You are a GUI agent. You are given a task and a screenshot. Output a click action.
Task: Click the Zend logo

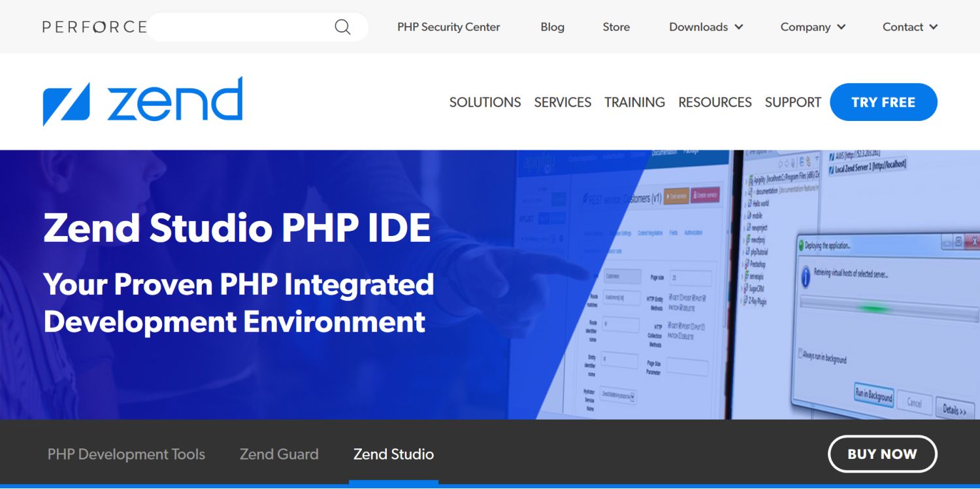pyautogui.click(x=141, y=101)
